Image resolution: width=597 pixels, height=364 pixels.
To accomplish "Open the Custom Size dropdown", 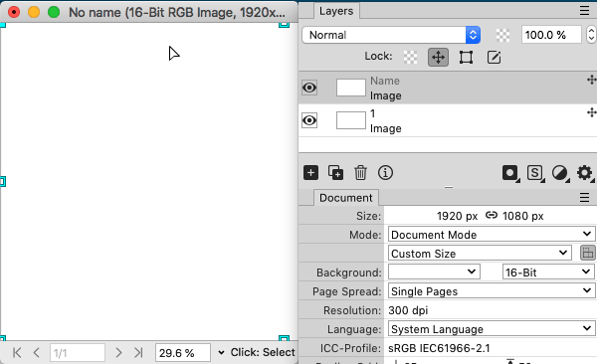I will (480, 254).
